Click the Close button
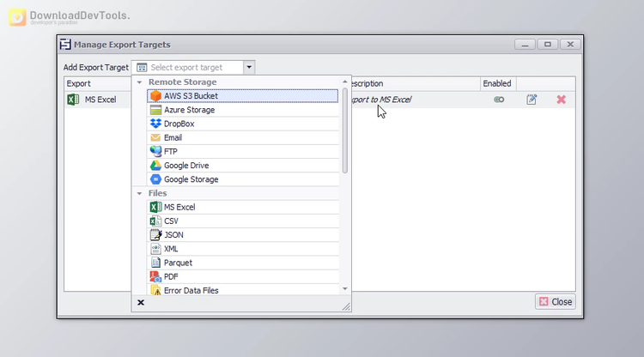Image resolution: width=644 pixels, height=357 pixels. 556,301
